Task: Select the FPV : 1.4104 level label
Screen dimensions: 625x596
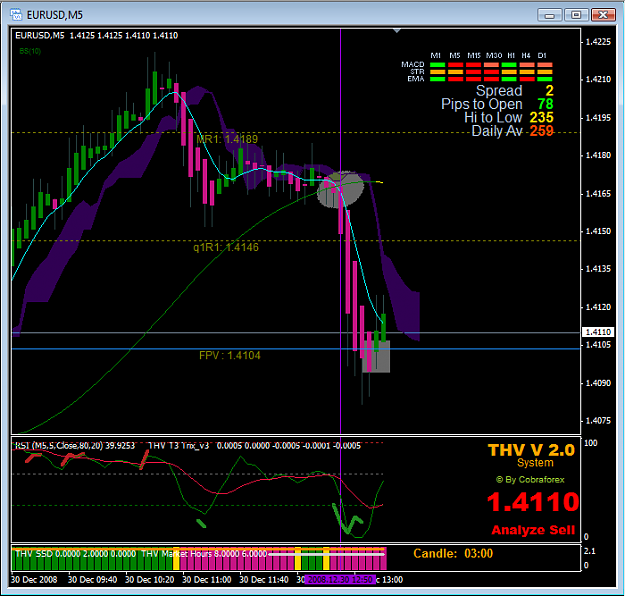Action: (x=230, y=355)
